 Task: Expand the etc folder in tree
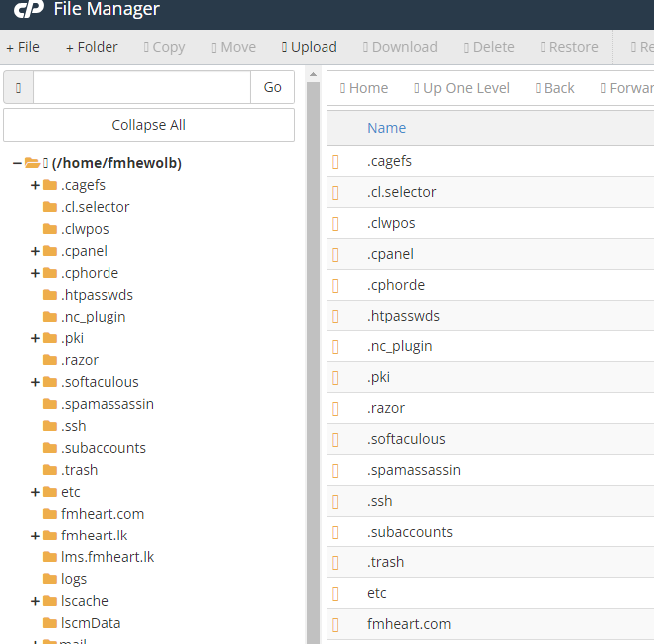tap(35, 492)
